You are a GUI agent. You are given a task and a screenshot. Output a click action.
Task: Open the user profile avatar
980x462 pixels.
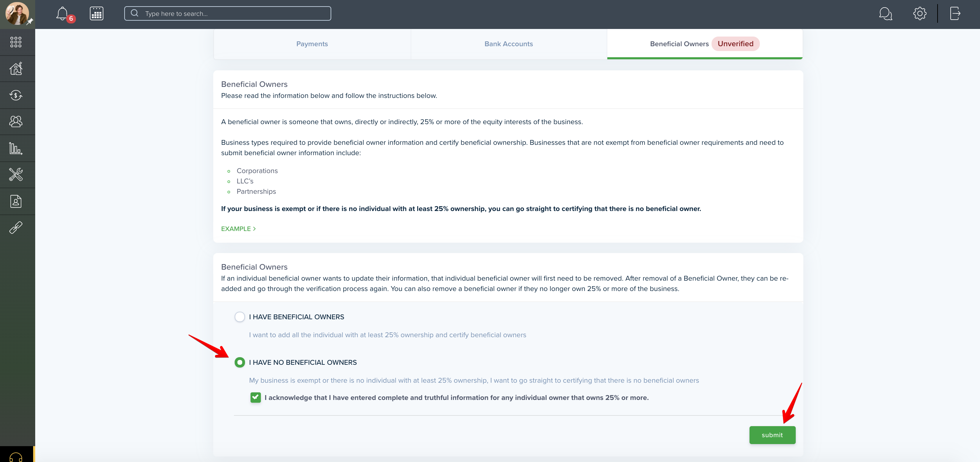(x=17, y=13)
